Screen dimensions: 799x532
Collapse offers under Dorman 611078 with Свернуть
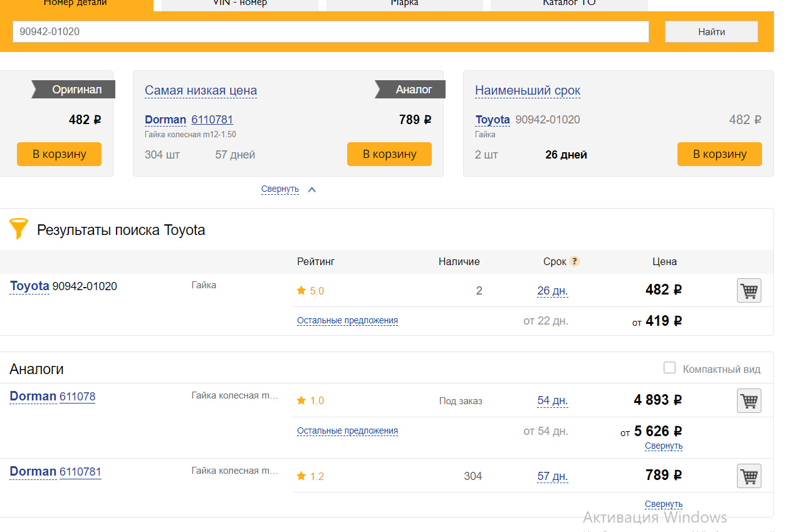pos(663,446)
